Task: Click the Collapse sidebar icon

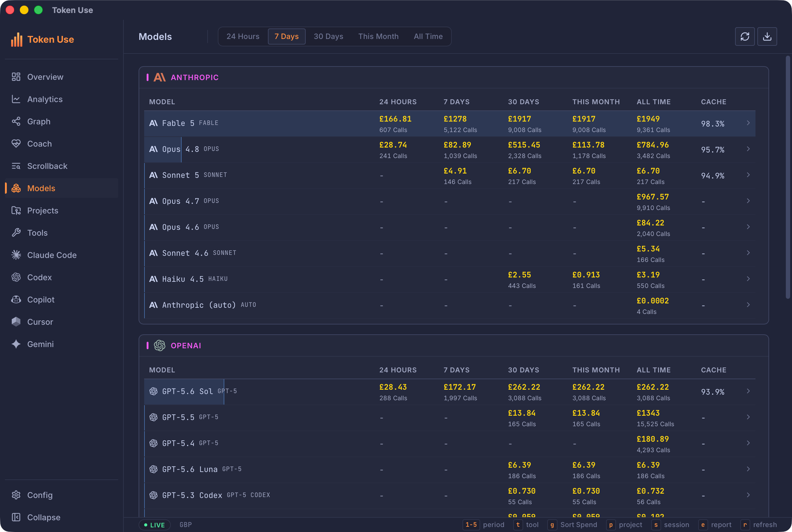Action: [16, 517]
